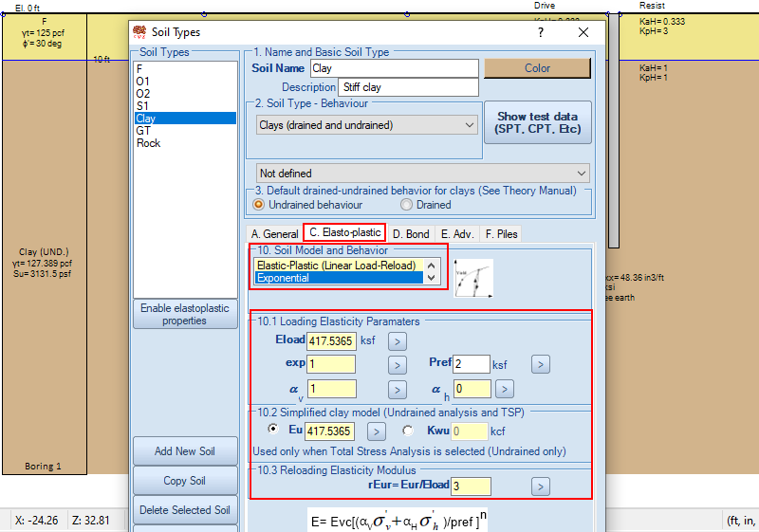Viewport: 759px width, 532px height.
Task: Click the Eload value field
Action: tap(331, 341)
